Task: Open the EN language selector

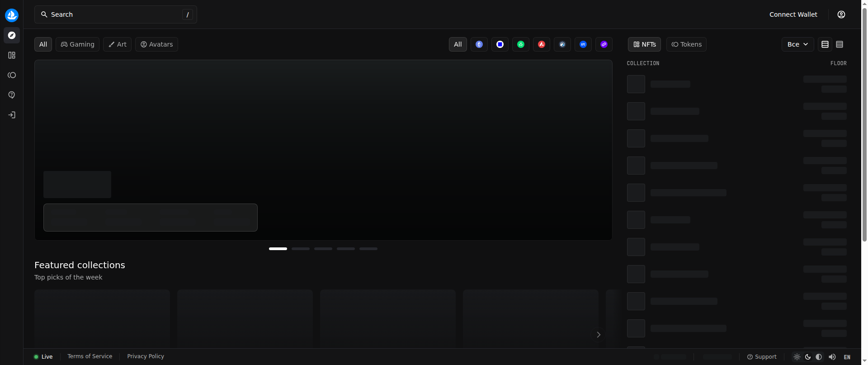Action: pyautogui.click(x=847, y=357)
